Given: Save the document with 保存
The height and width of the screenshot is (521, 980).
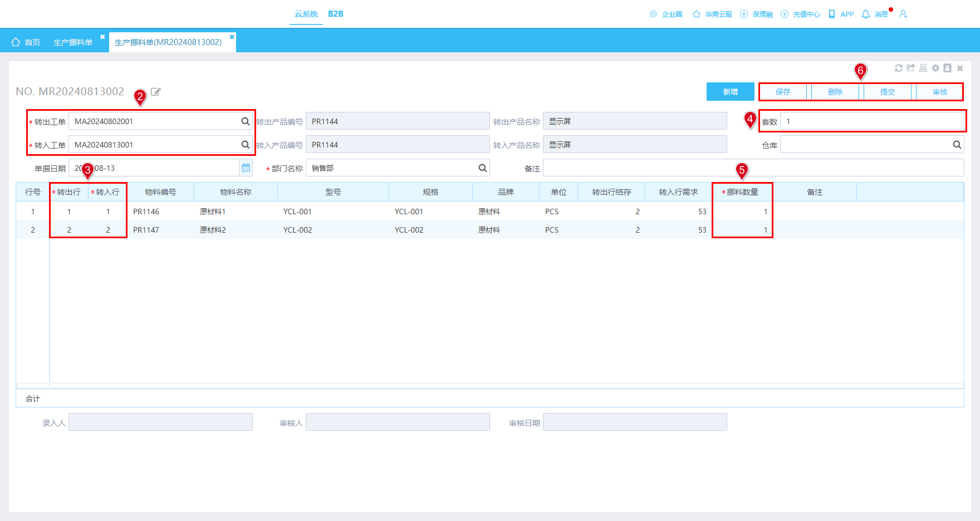Looking at the screenshot, I should [x=783, y=92].
